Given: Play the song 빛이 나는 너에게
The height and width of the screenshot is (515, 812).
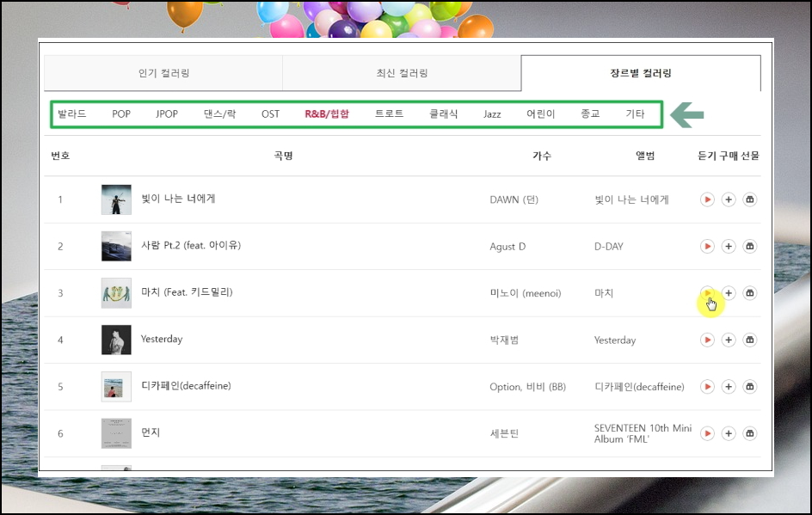Looking at the screenshot, I should 707,199.
